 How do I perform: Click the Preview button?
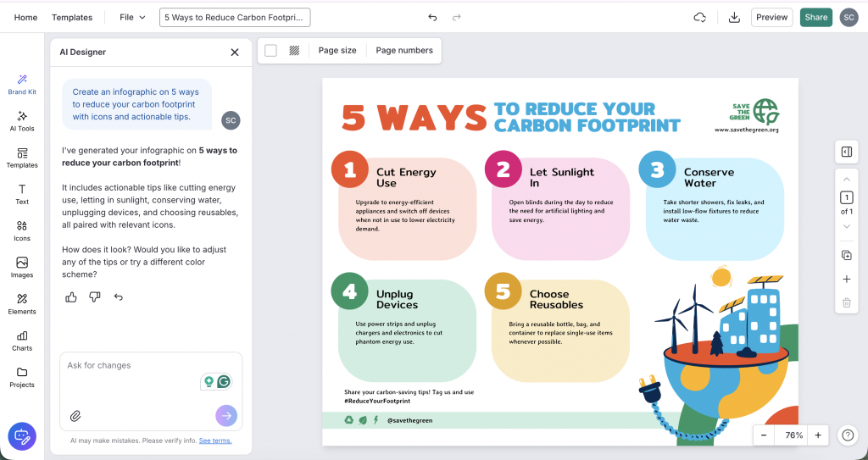pyautogui.click(x=771, y=17)
